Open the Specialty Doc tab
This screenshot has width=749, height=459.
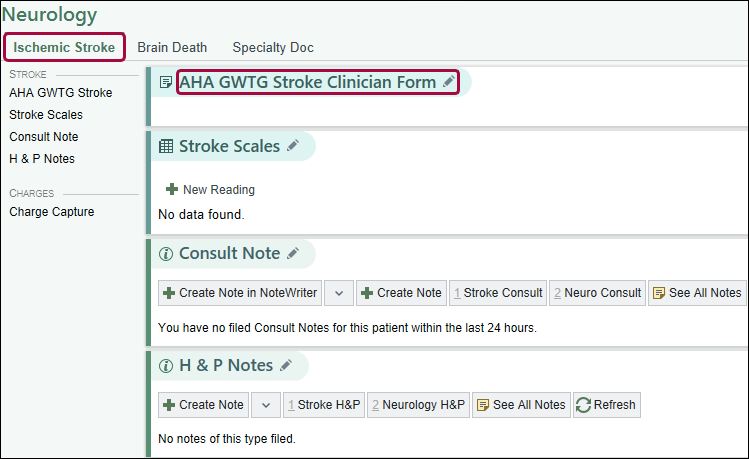point(272,47)
